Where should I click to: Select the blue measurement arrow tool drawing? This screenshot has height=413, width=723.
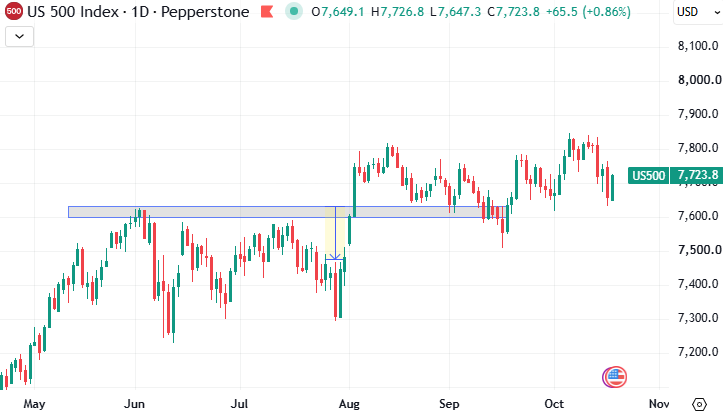pos(335,233)
